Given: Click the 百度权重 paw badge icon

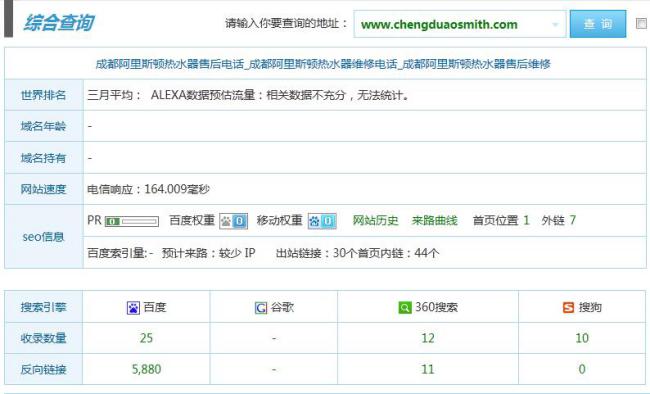Looking at the screenshot, I should click(x=233, y=221).
